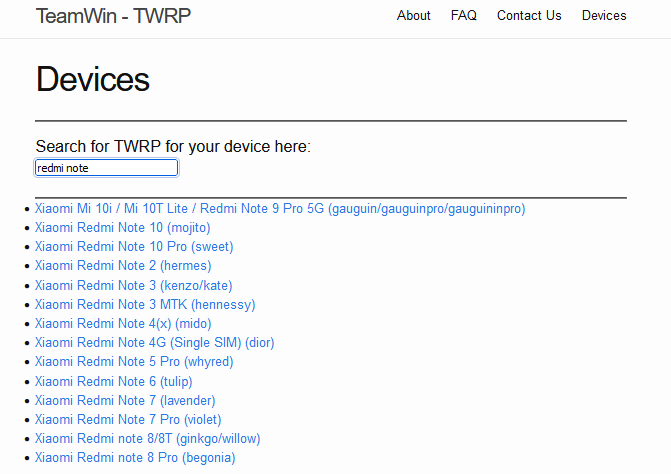Open Xiaomi Redmi Note 2 (hermes)
Screen dimensions: 671x474
click(x=123, y=266)
